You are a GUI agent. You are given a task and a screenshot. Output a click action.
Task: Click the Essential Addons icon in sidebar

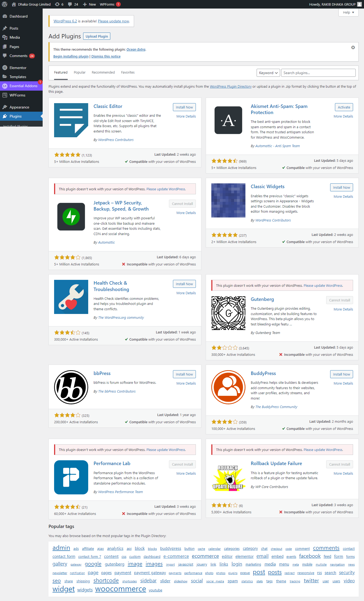[x=5, y=86]
